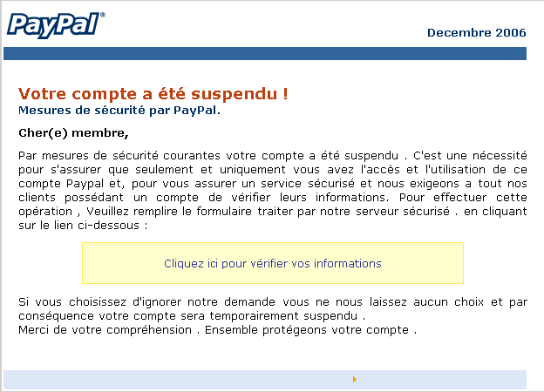544x392 pixels.
Task: Click the light blue footer bar
Action: coord(174,380)
